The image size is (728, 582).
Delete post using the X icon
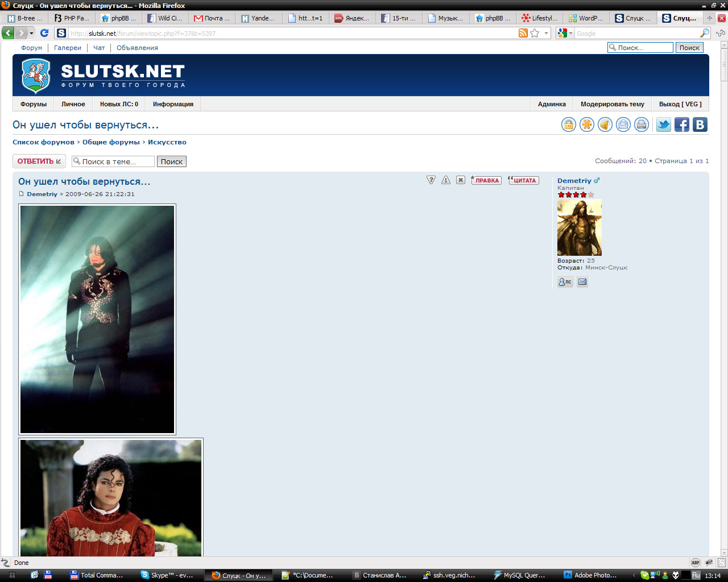[x=461, y=180]
